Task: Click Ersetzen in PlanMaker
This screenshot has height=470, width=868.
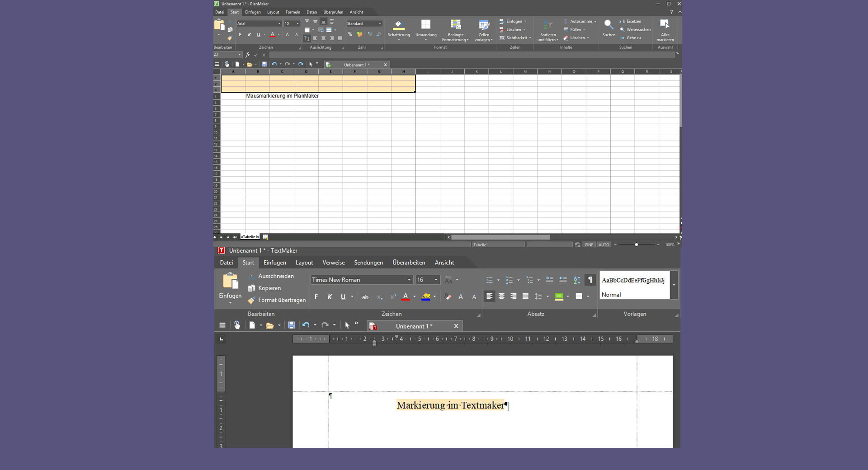Action: click(x=630, y=22)
